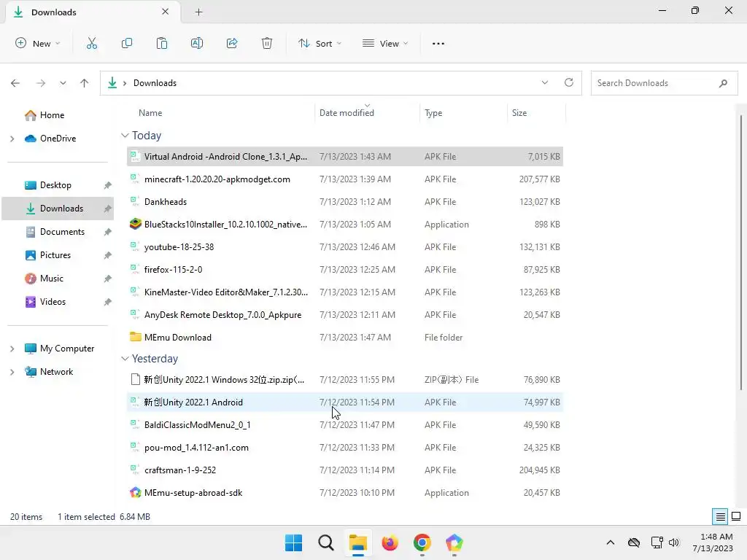Click the vertical scrollbar of file list
The width and height of the screenshot is (747, 560).
tap(741, 252)
